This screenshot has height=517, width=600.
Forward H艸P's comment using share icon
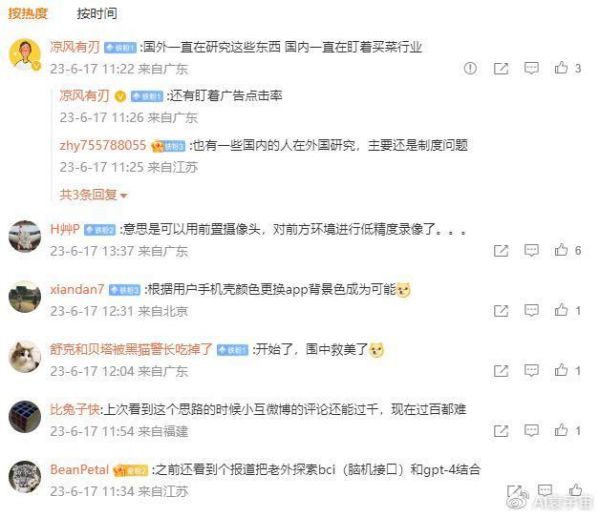tap(501, 251)
